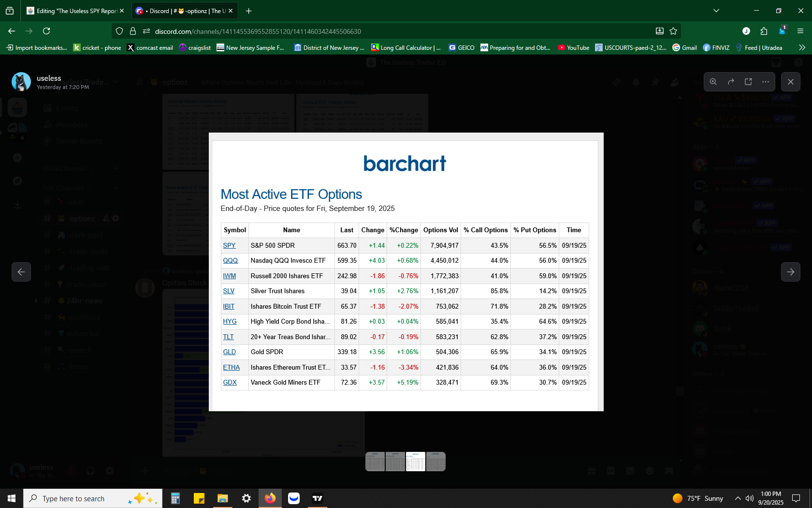Viewport: 812px width, 508px height.
Task: Open Sticky Notes from taskbar
Action: tap(199, 498)
